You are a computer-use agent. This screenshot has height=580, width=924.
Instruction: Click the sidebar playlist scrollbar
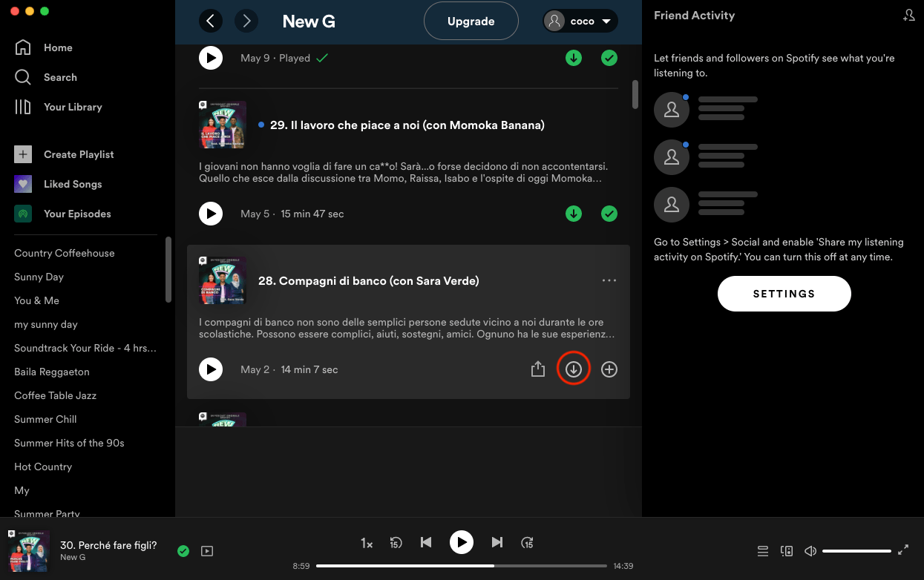click(168, 269)
